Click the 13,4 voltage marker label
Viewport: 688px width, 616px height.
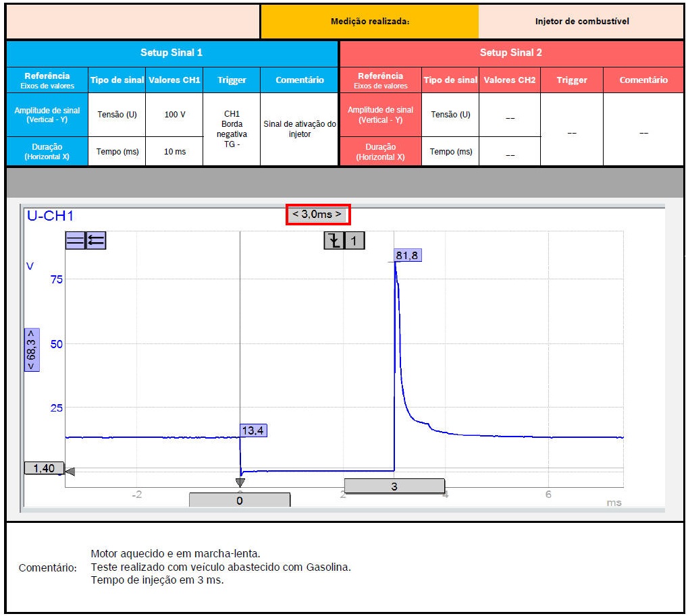[253, 430]
